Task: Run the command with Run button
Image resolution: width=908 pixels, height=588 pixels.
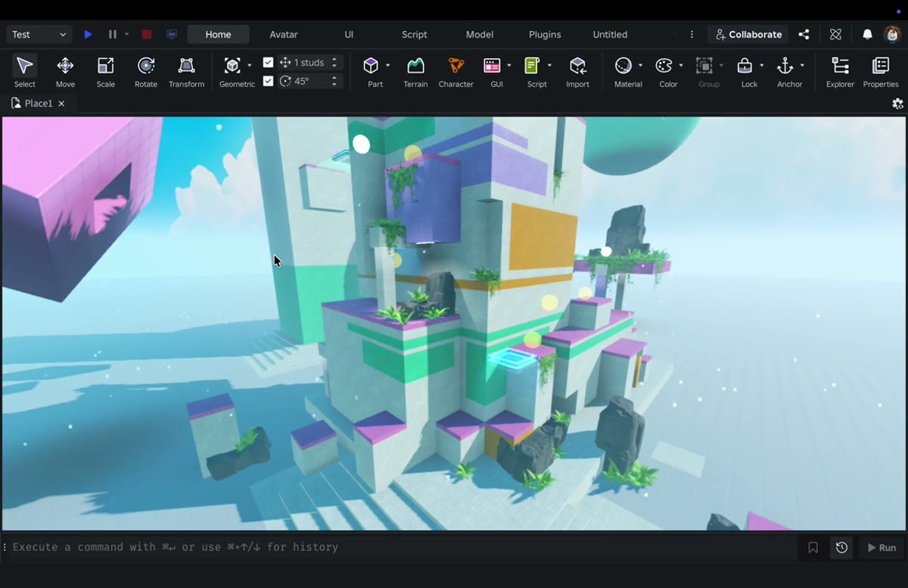Action: [x=882, y=547]
